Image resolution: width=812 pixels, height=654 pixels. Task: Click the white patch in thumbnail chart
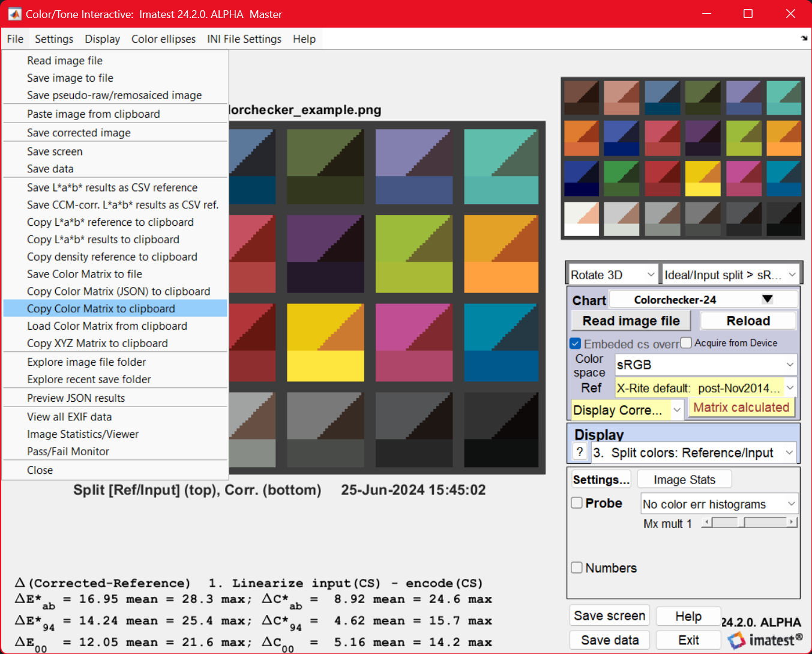582,219
